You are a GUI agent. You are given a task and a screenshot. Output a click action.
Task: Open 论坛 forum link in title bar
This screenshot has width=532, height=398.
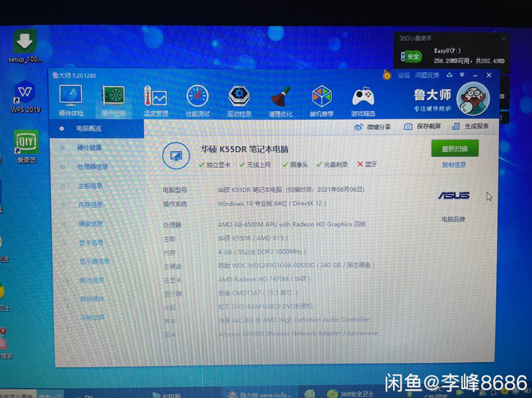click(403, 75)
